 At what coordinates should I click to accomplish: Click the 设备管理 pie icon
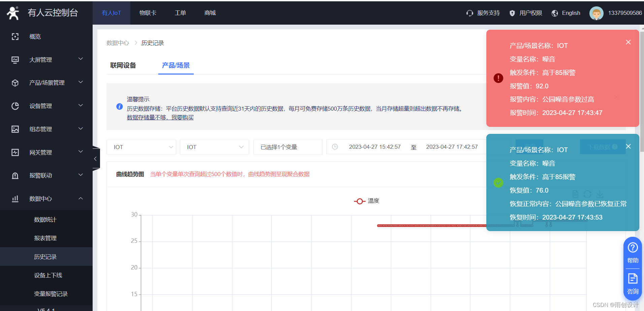tap(15, 106)
